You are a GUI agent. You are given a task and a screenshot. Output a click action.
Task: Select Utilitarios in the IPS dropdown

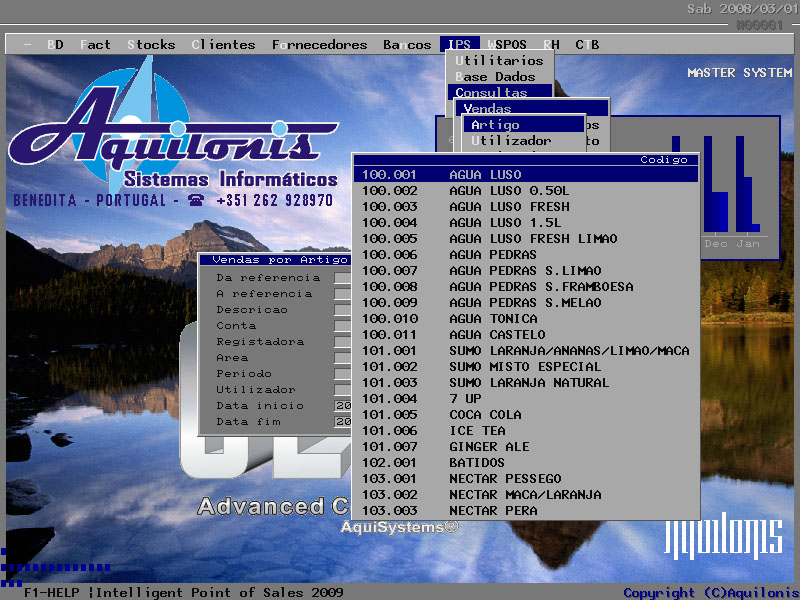499,61
